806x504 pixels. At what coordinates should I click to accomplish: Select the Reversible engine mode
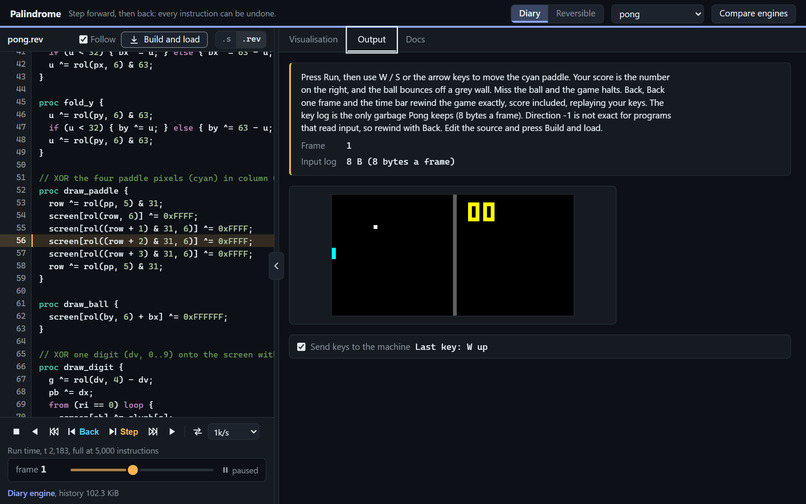coord(576,13)
